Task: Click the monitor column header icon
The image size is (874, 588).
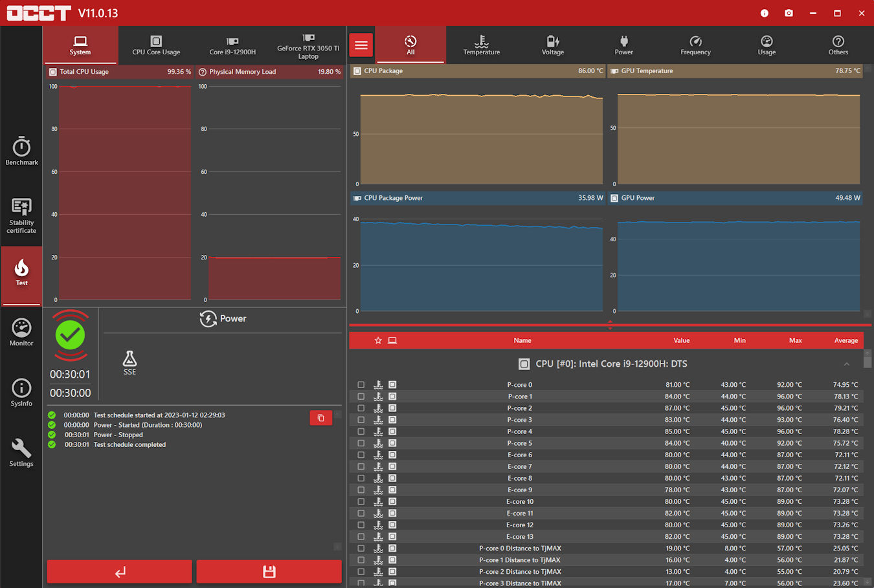Action: click(x=392, y=340)
